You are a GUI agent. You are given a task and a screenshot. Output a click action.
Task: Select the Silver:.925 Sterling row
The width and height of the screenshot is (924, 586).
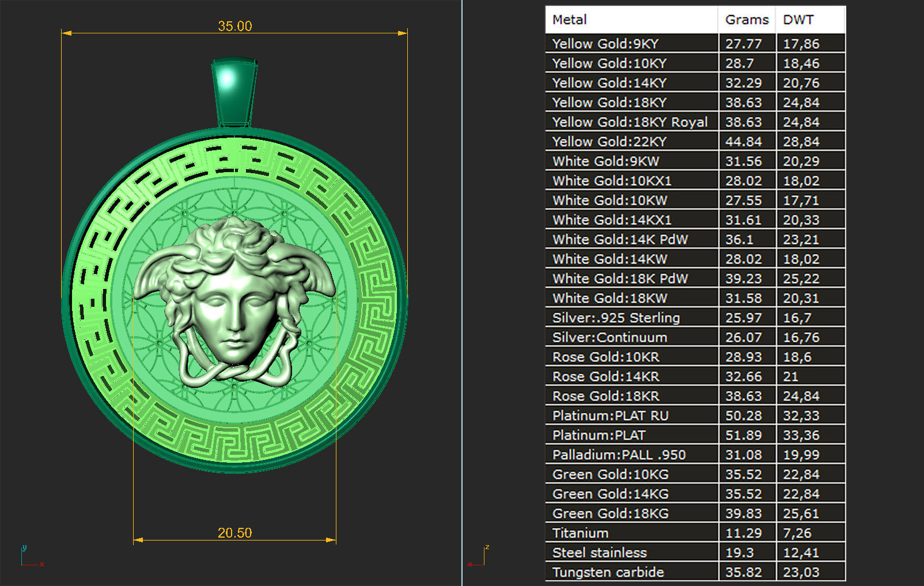(695, 318)
